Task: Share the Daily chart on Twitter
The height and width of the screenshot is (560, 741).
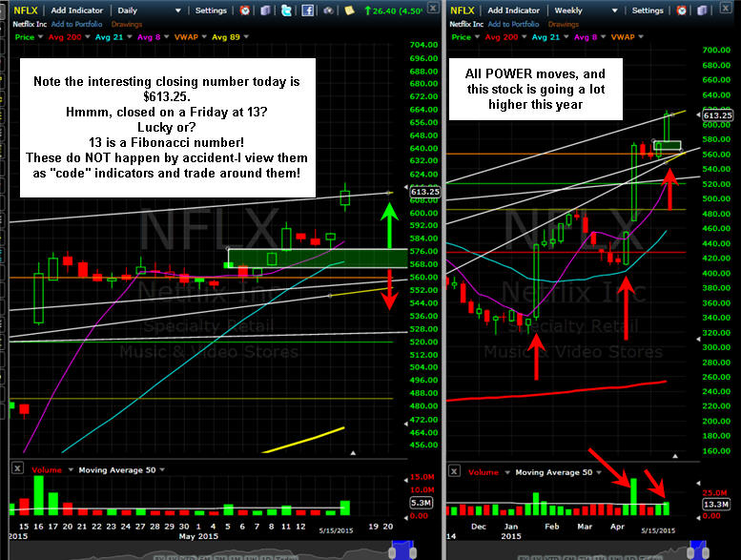Action: [286, 10]
